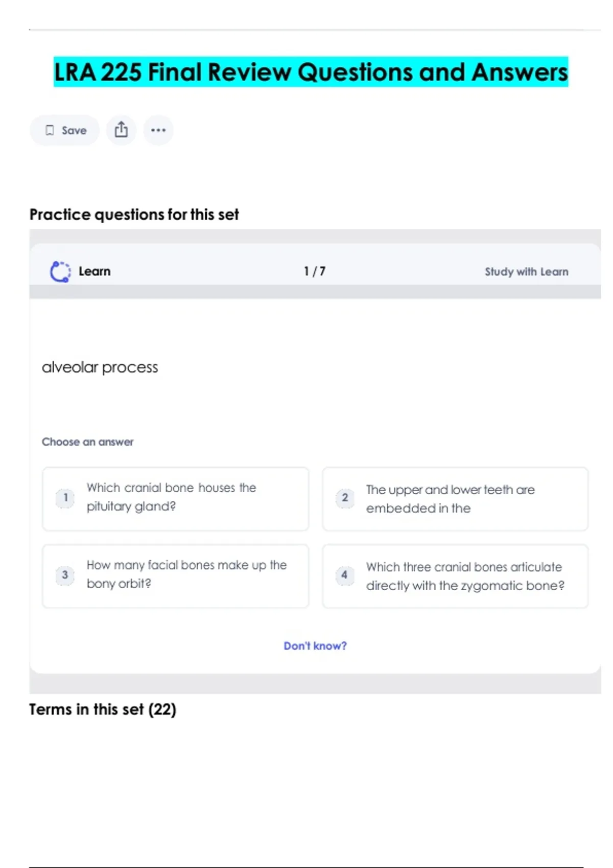Click the 'Save' label text

pos(74,131)
